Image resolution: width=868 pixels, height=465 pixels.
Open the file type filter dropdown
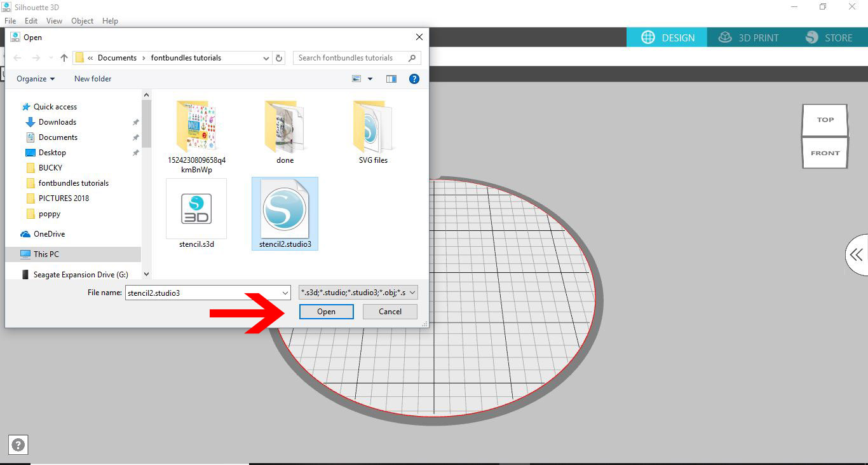(358, 293)
